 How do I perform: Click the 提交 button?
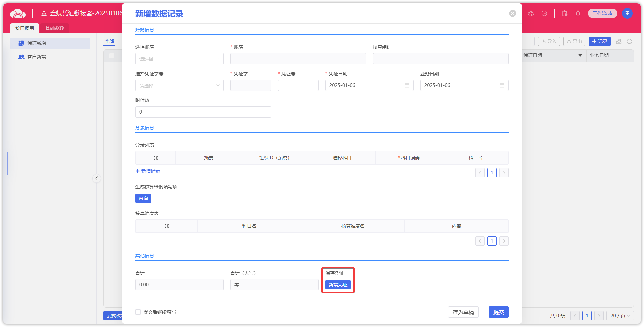[498, 312]
